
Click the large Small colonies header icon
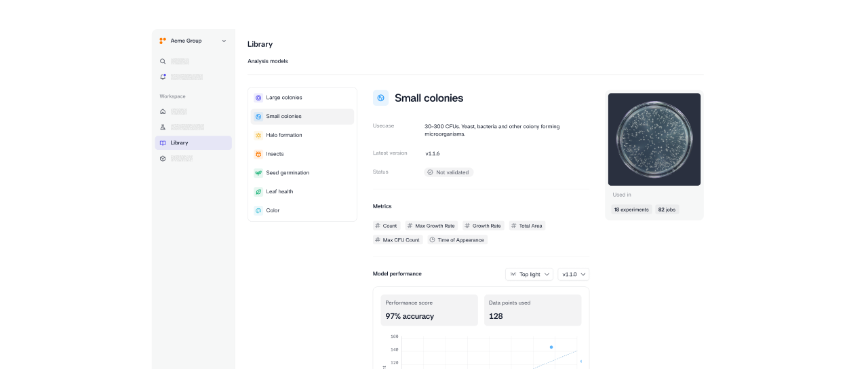coord(381,98)
